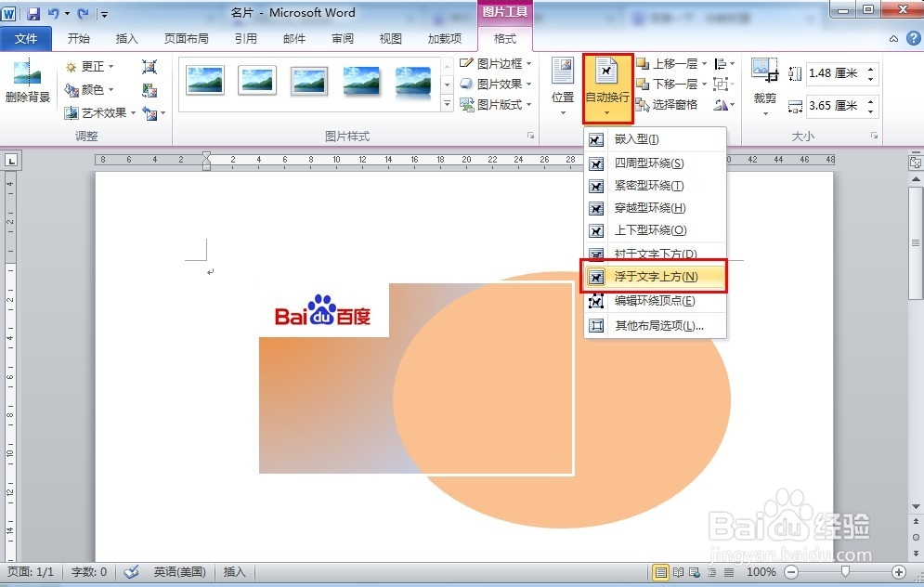Switch to the 插入 ribbon tab
Viewport: 924px width, 587px height.
pyautogui.click(x=126, y=38)
